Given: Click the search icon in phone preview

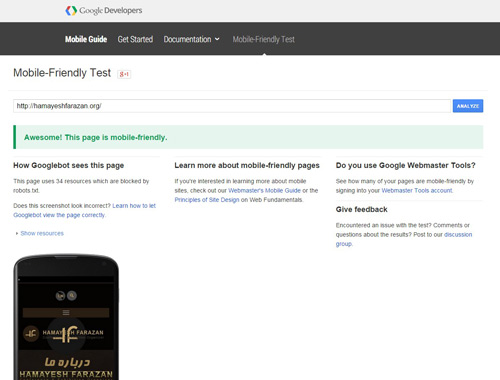Looking at the screenshot, I should [72, 295].
